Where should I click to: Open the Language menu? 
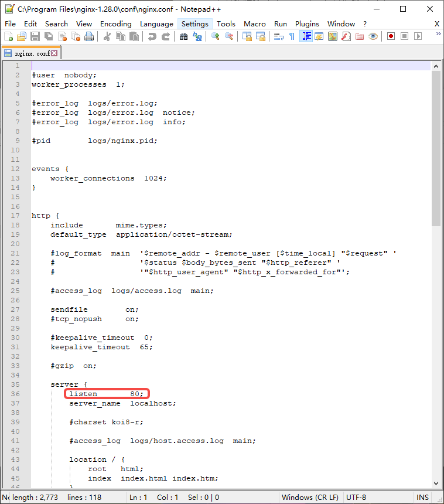pyautogui.click(x=156, y=24)
